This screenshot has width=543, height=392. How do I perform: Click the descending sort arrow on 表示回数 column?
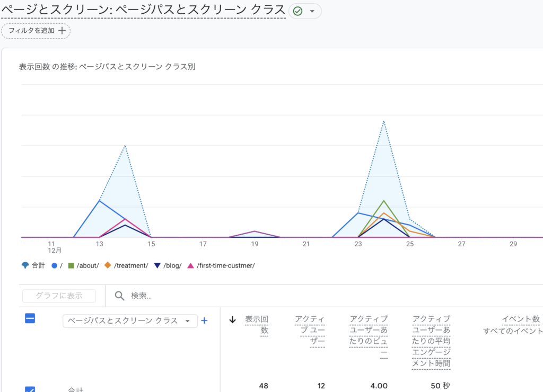click(232, 319)
